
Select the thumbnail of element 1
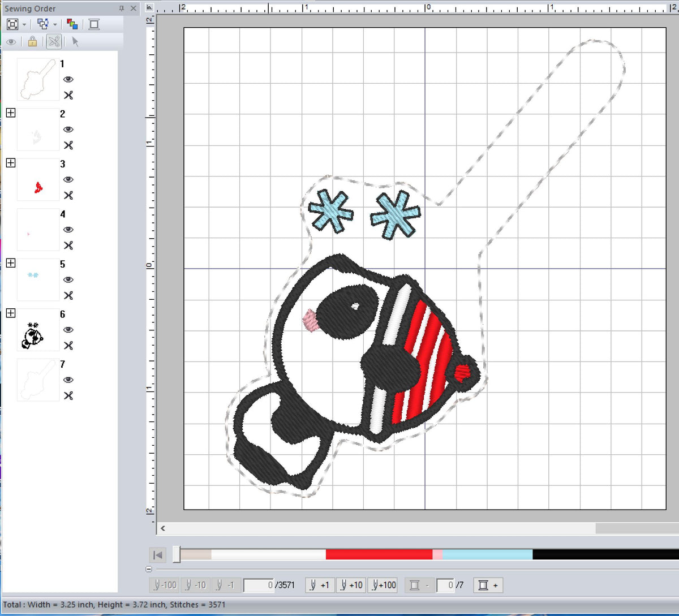(x=37, y=79)
